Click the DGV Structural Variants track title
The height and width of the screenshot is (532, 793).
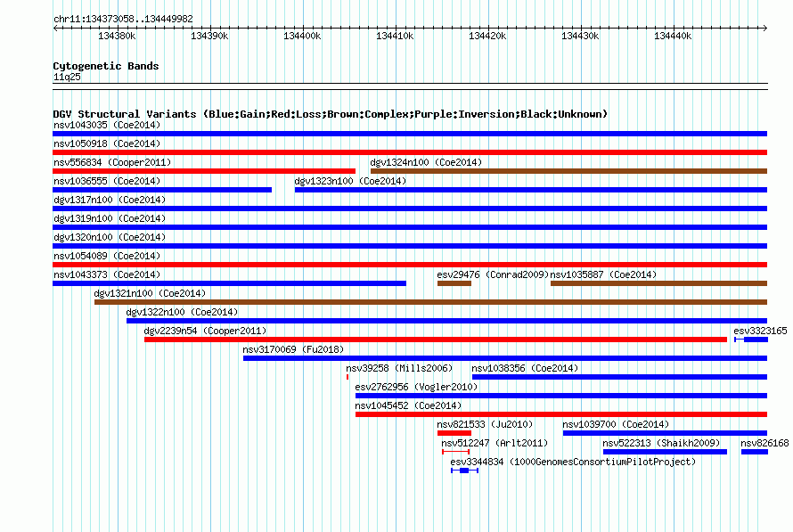coord(331,114)
